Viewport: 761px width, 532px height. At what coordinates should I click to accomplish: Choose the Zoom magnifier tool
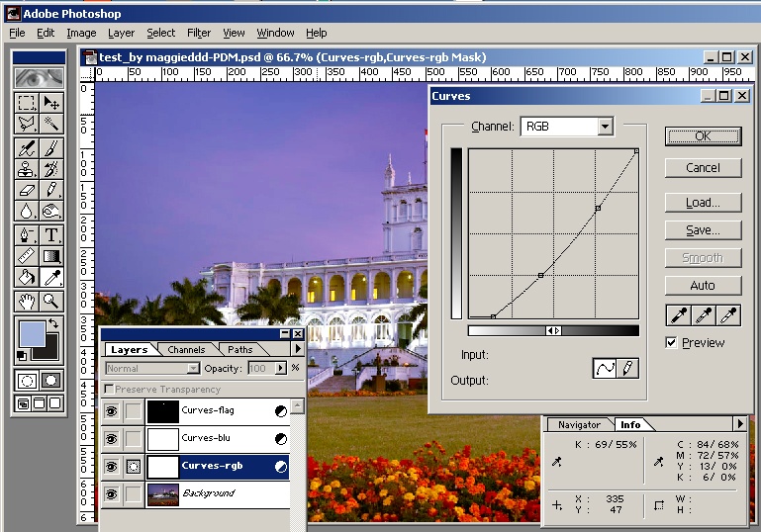tap(50, 302)
